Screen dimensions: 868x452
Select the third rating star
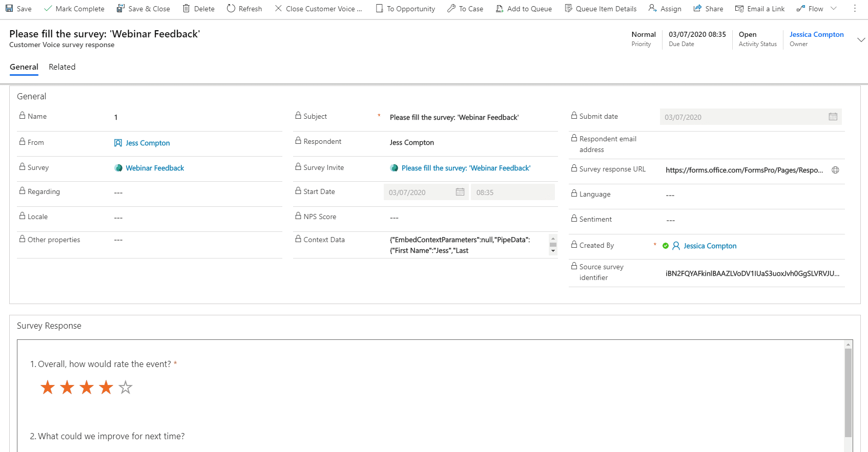(87, 388)
